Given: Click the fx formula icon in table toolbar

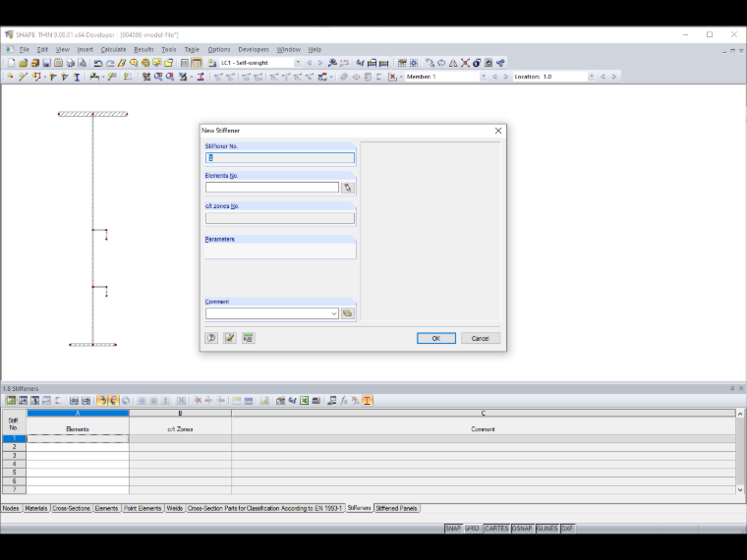Looking at the screenshot, I should coord(344,401).
